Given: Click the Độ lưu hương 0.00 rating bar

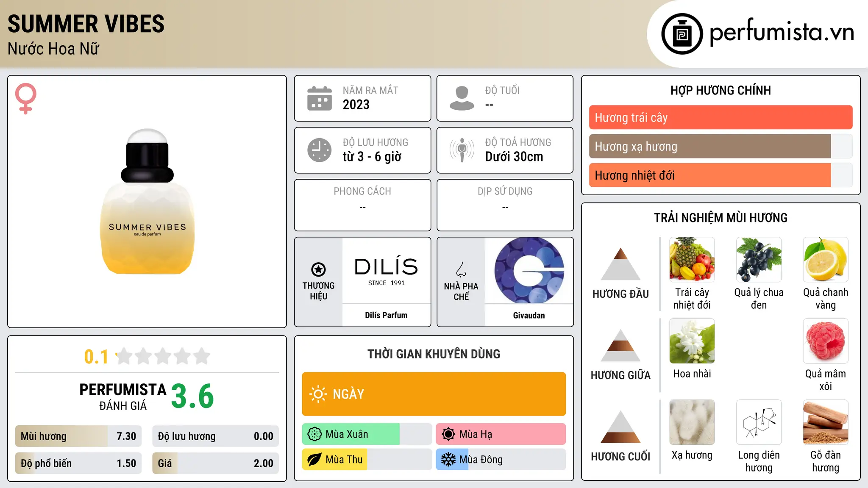Looking at the screenshot, I should [215, 436].
